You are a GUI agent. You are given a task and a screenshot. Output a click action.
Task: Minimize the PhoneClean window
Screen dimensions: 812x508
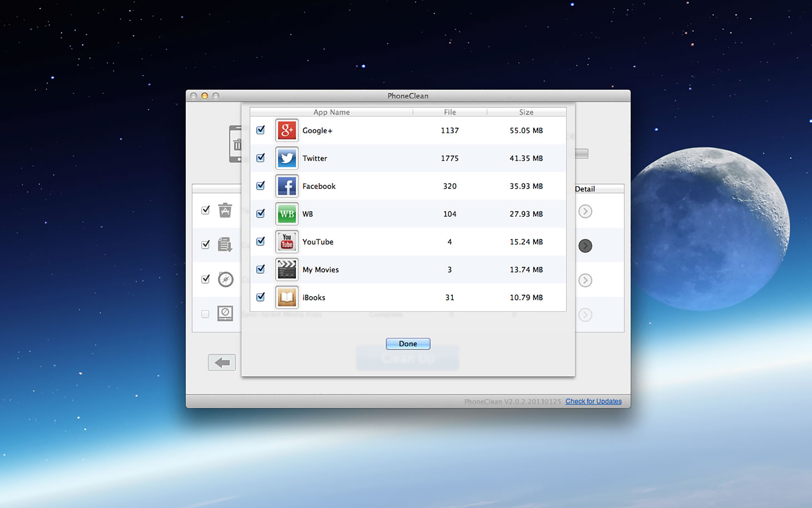[x=204, y=96]
